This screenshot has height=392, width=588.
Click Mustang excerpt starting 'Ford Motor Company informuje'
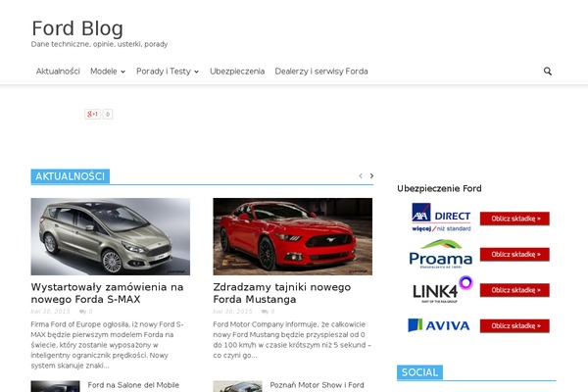292,340
